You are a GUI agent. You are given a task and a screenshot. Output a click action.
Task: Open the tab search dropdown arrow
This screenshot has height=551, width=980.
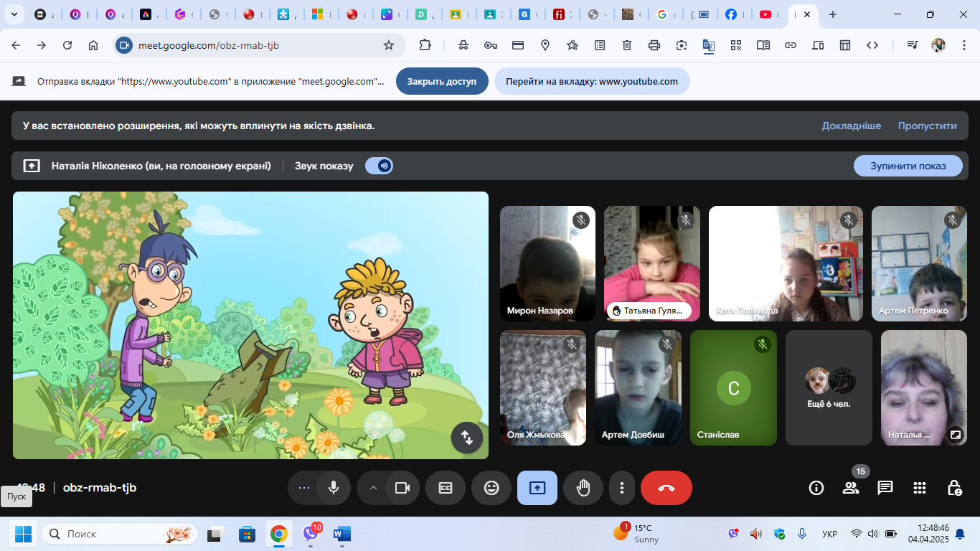14,14
